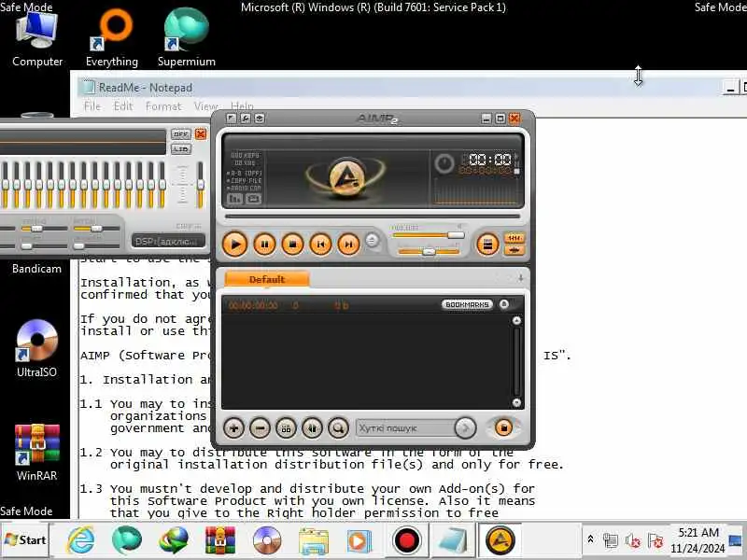The width and height of the screenshot is (747, 560).
Task: Click the third icon on AIMP title bar left
Action: click(260, 119)
